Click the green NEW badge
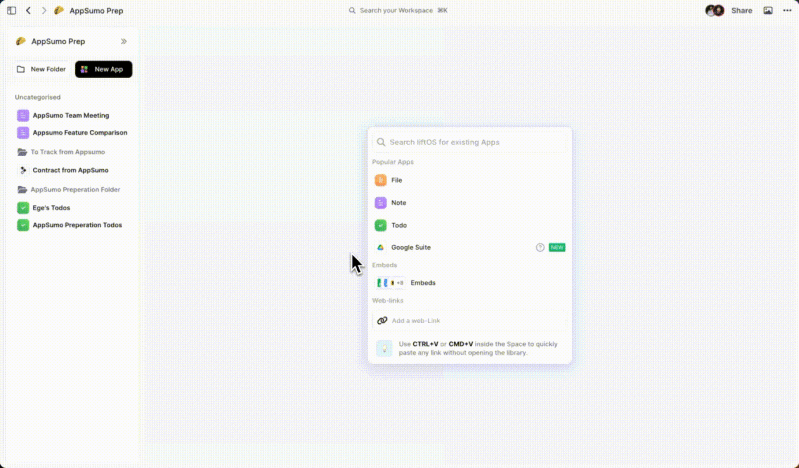 point(557,247)
